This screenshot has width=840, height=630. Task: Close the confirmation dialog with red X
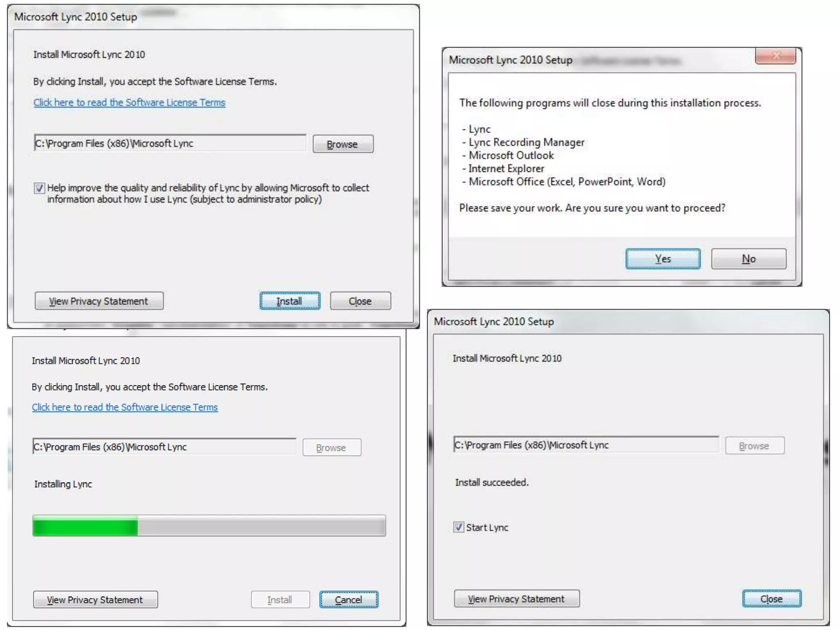pyautogui.click(x=775, y=56)
